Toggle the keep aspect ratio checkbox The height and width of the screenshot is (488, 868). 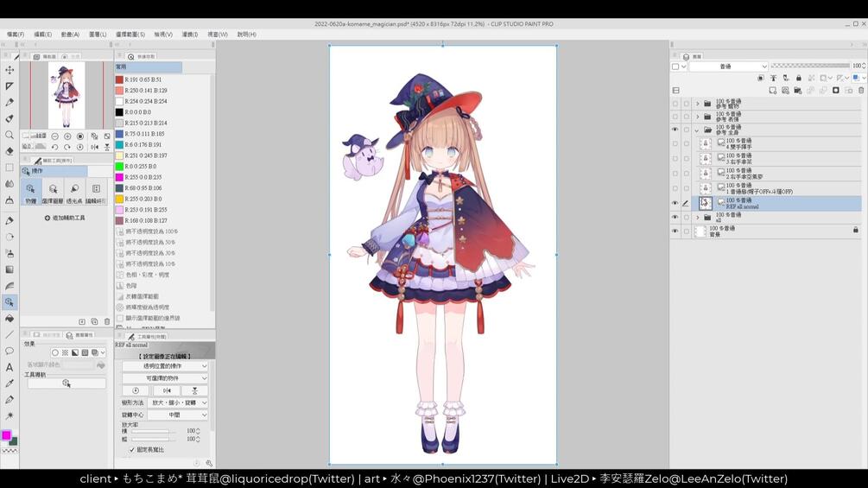click(132, 450)
